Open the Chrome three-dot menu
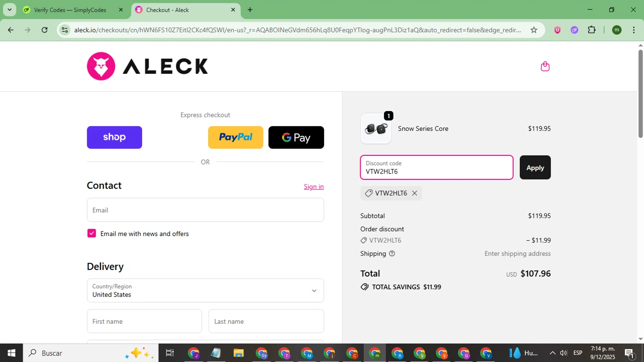This screenshot has width=644, height=362. tap(634, 30)
